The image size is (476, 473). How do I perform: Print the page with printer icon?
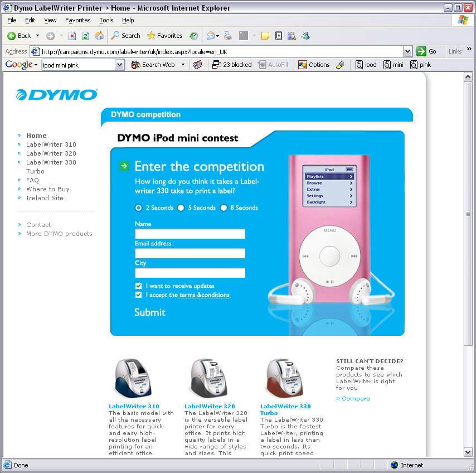[227, 36]
